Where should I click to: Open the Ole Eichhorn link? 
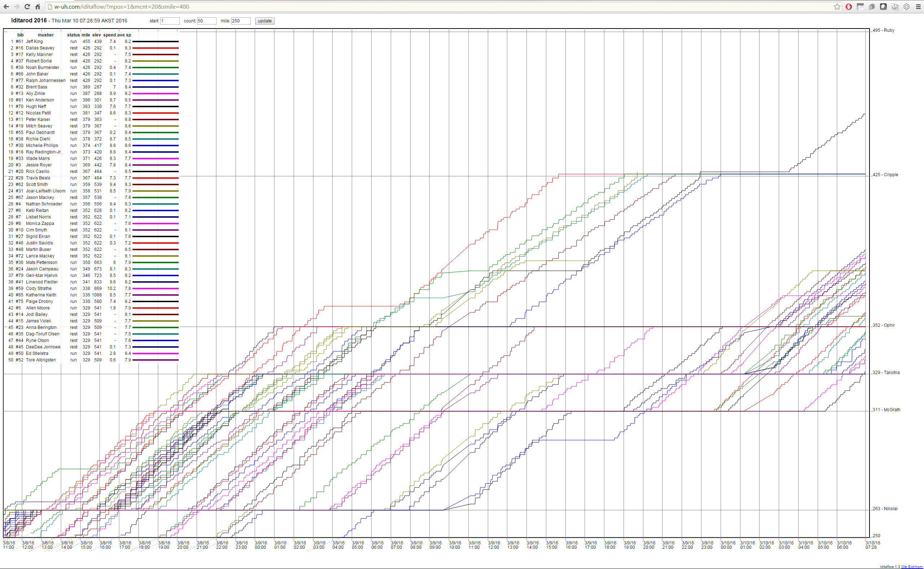pos(912,567)
